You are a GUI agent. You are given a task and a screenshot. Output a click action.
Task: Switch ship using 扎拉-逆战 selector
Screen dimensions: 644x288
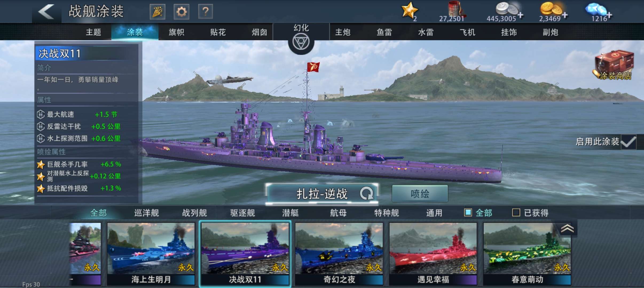tap(322, 194)
